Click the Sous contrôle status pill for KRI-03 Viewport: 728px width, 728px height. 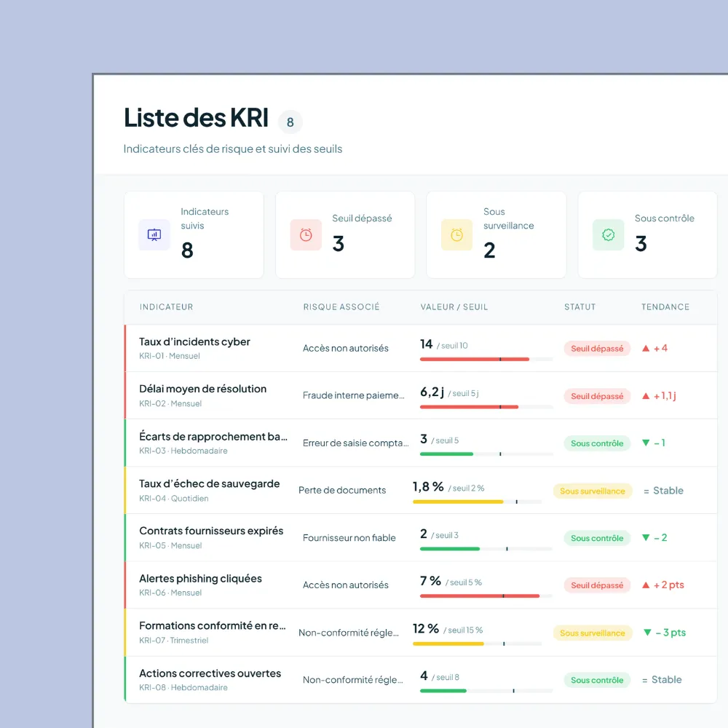coord(597,443)
